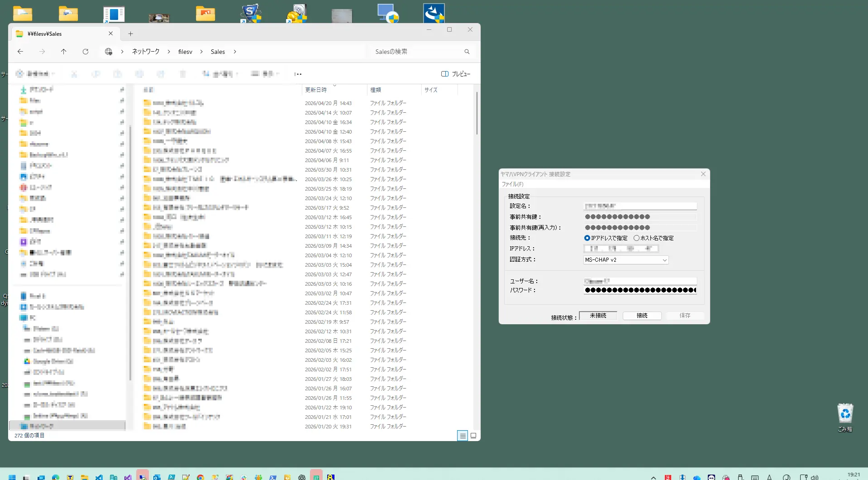This screenshot has height=480, width=868.
Task: Sort by the 更新日時 column header
Action: point(316,90)
